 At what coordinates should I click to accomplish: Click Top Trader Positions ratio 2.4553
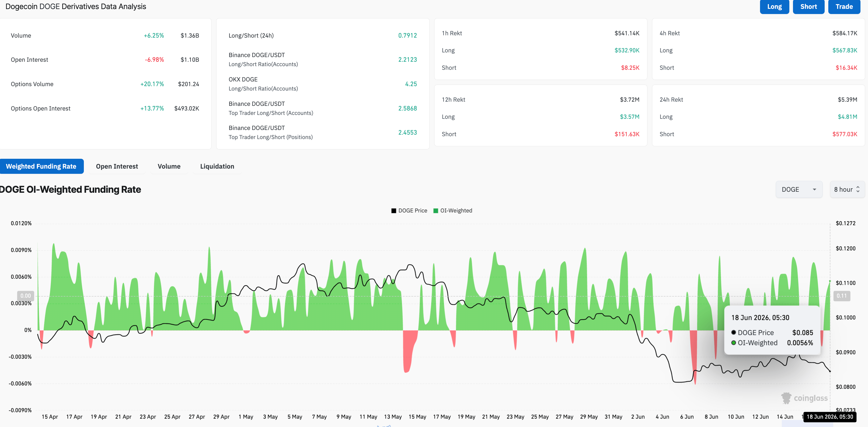(407, 133)
